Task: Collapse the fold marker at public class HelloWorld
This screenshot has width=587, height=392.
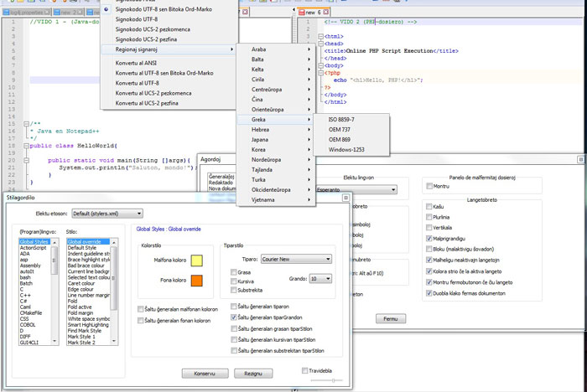Action: click(26, 146)
